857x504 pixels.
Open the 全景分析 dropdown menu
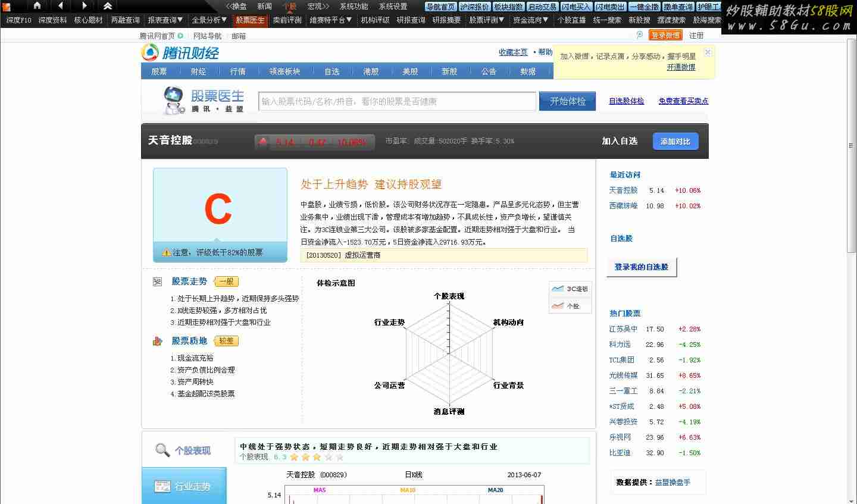click(209, 20)
